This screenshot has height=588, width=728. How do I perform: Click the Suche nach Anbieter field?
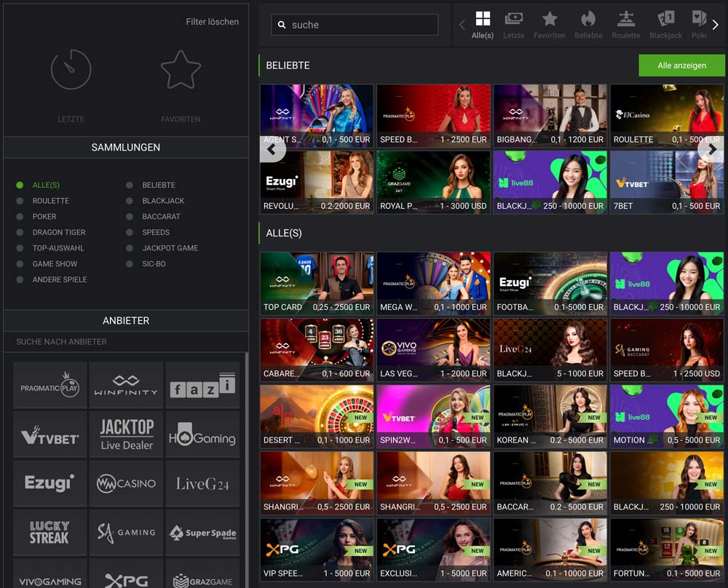coord(126,342)
